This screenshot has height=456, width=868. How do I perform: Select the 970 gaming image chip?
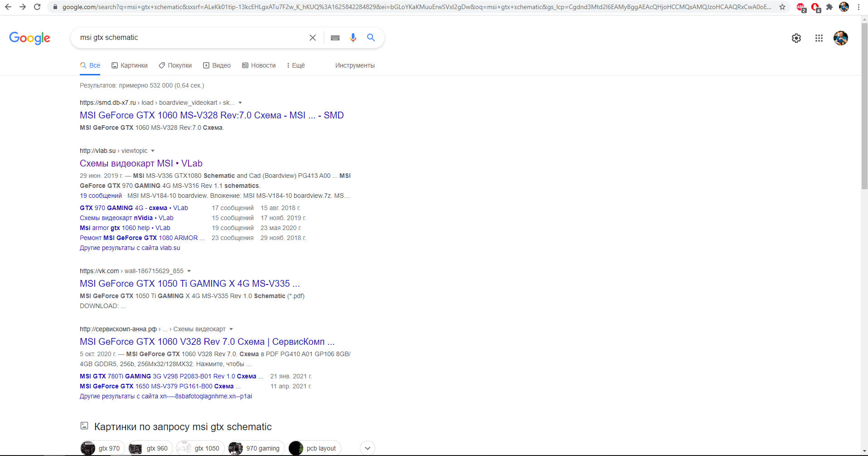256,448
